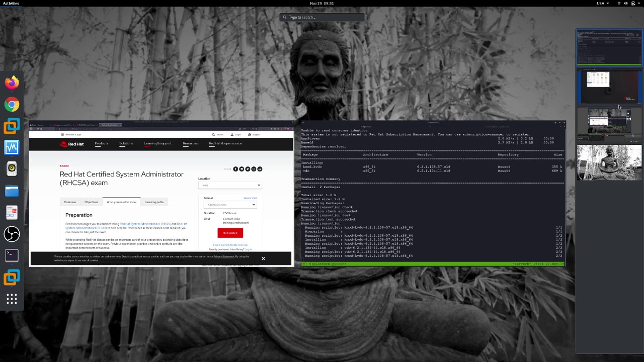Open System Monitor from the dock

tap(12, 147)
